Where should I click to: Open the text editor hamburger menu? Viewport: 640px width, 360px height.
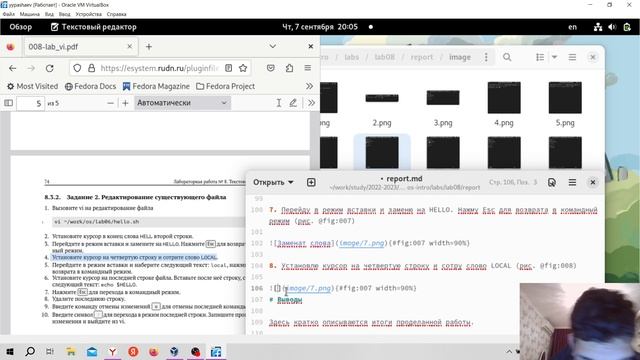572,182
